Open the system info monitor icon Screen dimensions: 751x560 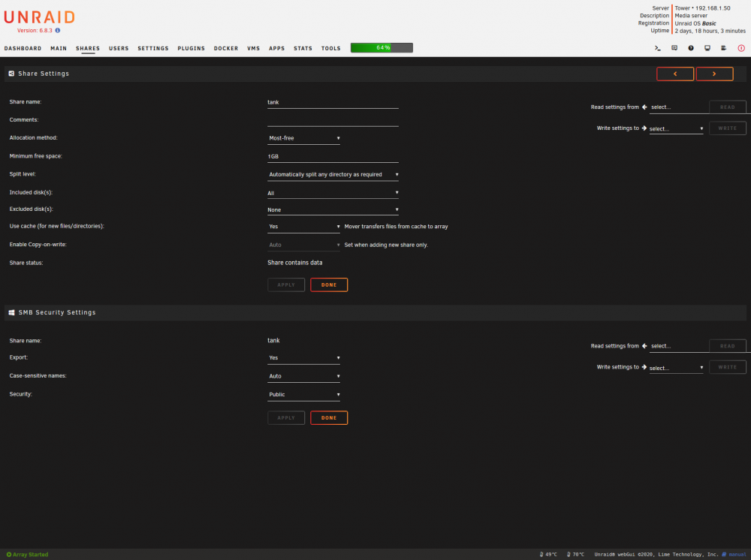pyautogui.click(x=707, y=48)
